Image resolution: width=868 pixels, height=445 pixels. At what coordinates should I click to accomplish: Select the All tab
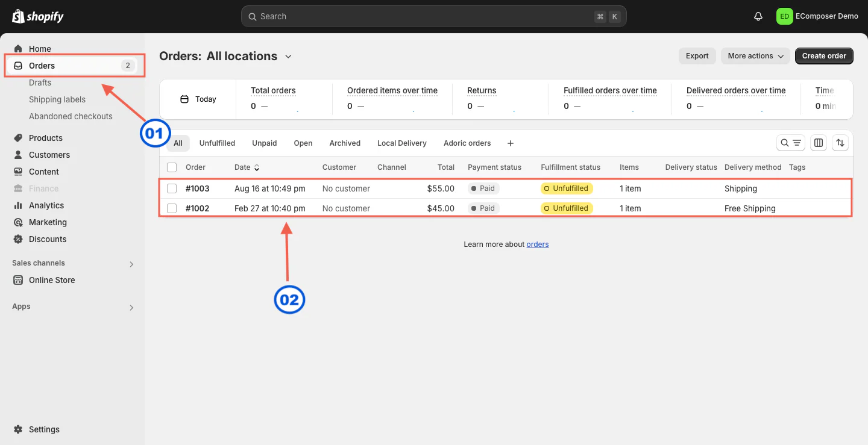tap(178, 143)
